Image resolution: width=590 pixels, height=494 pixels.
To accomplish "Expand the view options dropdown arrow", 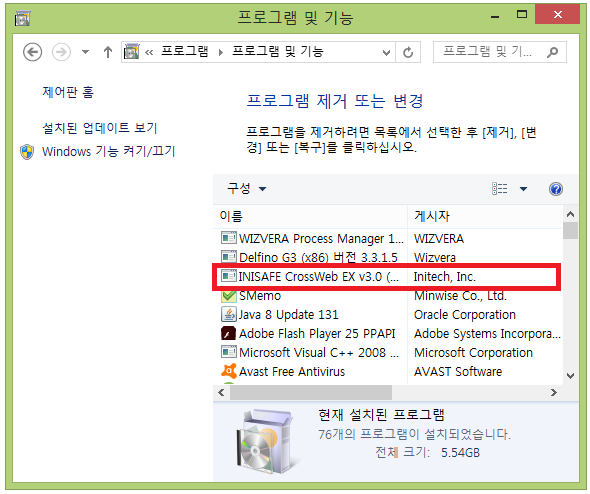I will [523, 188].
